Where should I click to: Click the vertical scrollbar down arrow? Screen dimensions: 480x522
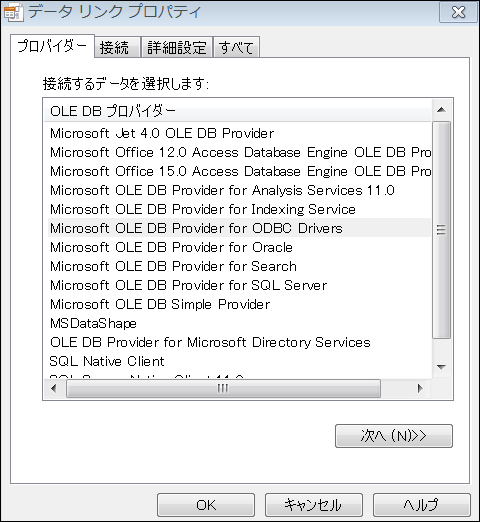coord(441,367)
